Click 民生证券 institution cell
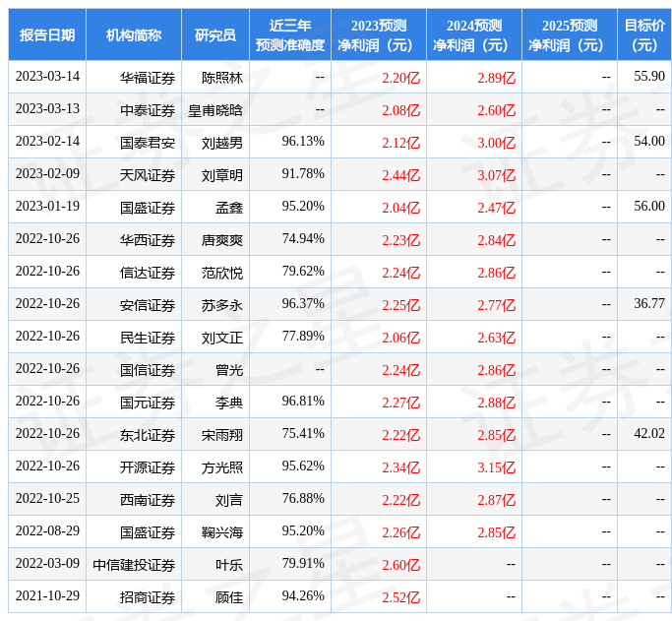Screen dimensions: 672x621 pos(148,339)
